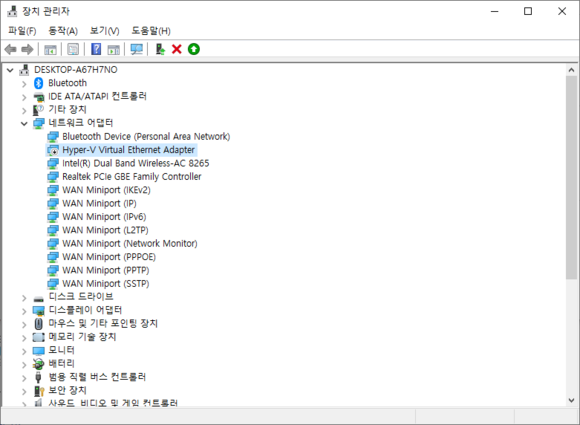Click the 네트워크 어댑터 category icon

pyautogui.click(x=38, y=123)
